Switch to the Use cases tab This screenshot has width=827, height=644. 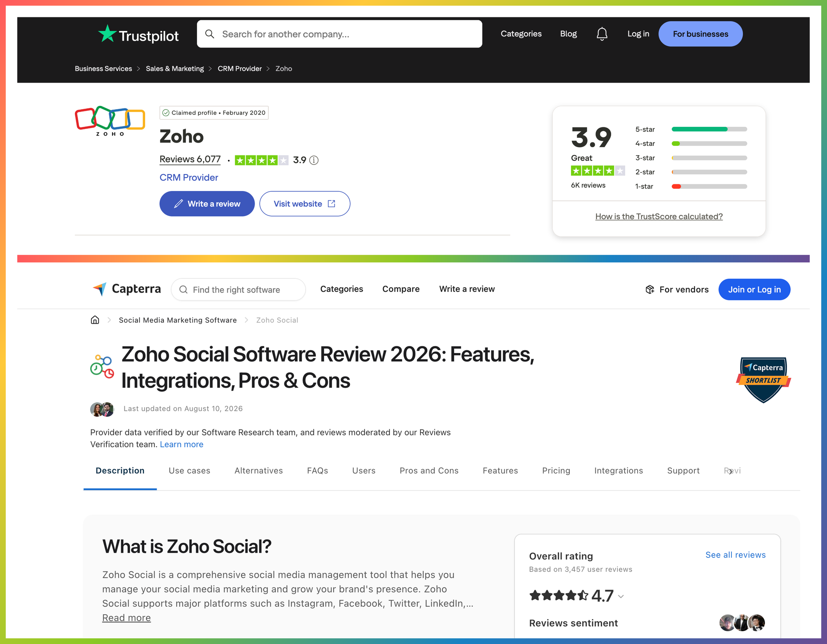pyautogui.click(x=189, y=471)
